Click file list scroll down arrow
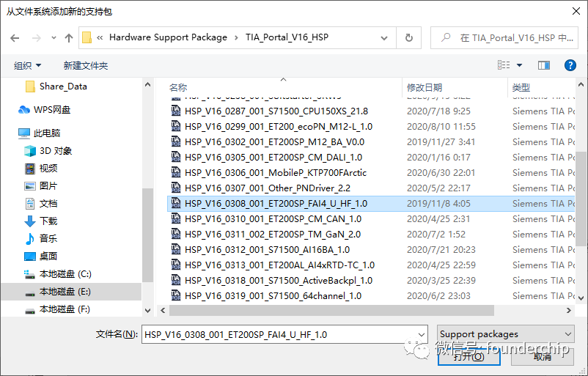The image size is (588, 376). [581, 298]
